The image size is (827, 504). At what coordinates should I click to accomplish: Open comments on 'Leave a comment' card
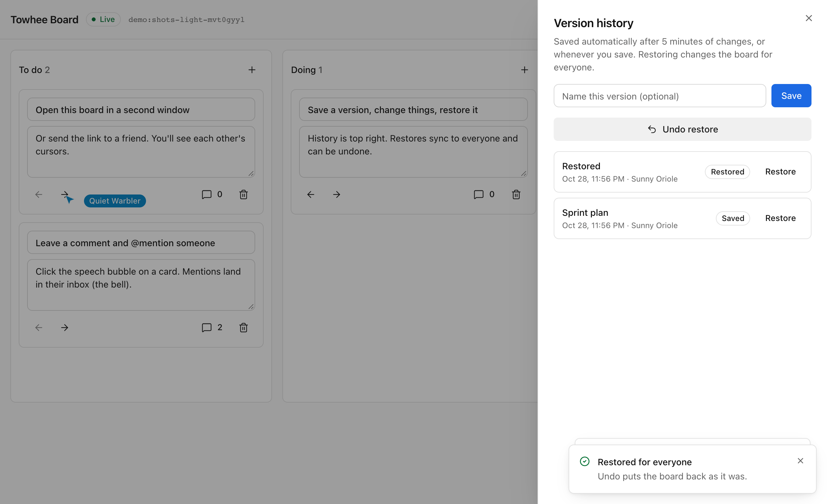pos(212,328)
